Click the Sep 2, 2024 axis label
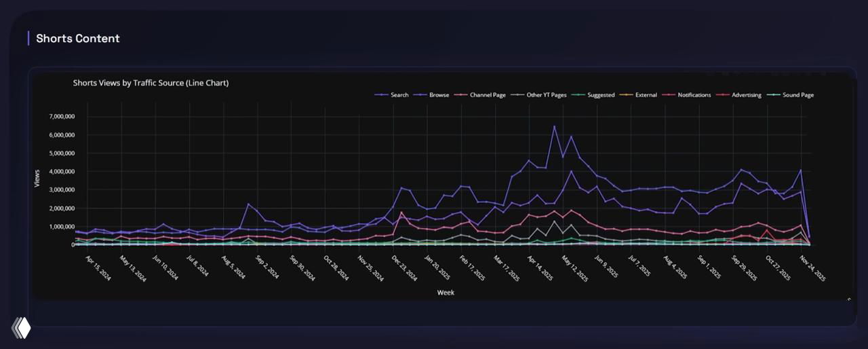 269,268
